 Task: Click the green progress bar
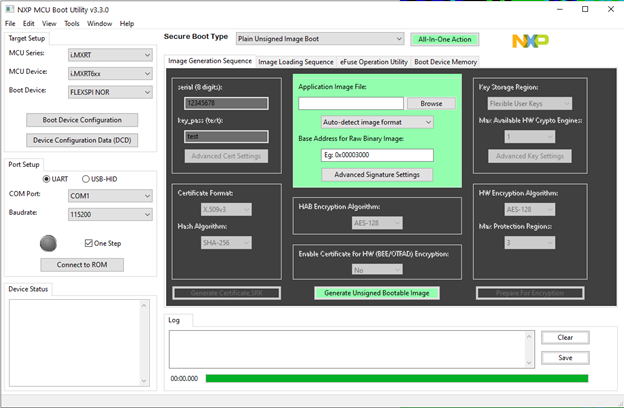[397, 378]
